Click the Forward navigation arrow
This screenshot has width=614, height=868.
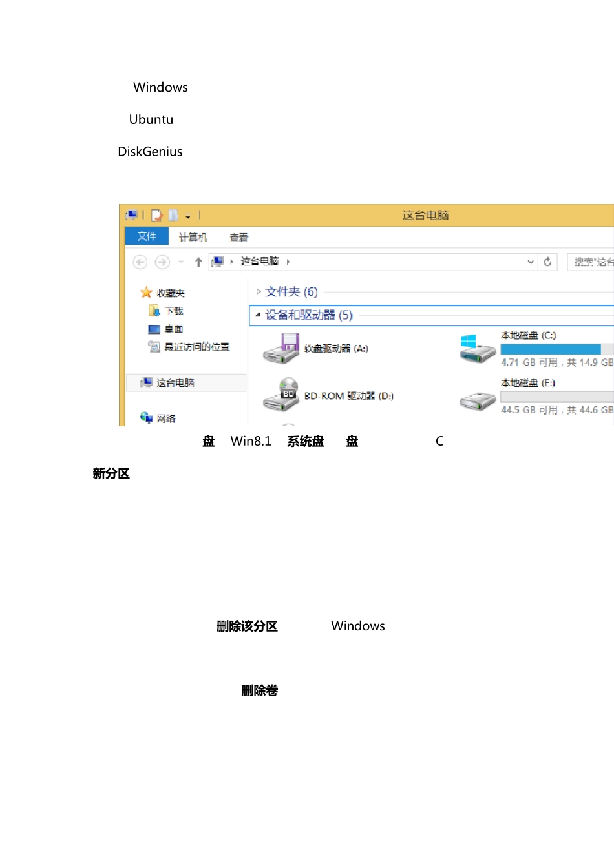coord(162,262)
